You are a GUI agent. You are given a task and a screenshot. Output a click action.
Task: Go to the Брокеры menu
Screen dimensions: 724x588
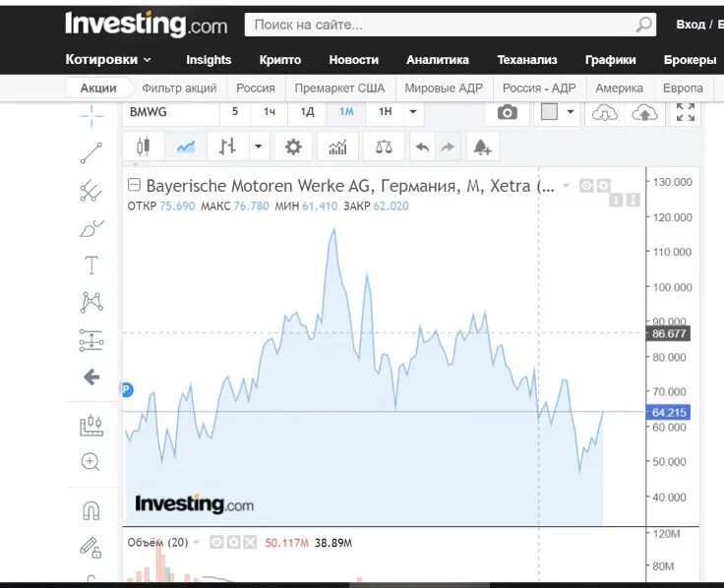click(690, 60)
